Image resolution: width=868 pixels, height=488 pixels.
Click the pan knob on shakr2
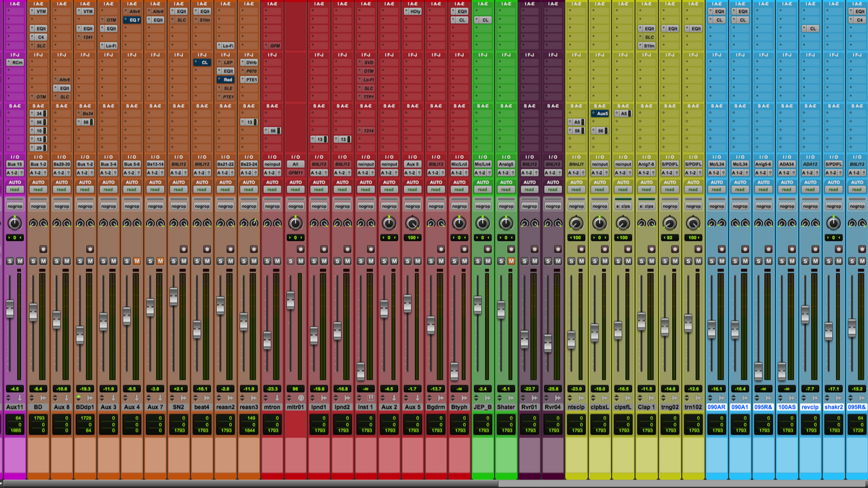pos(833,223)
